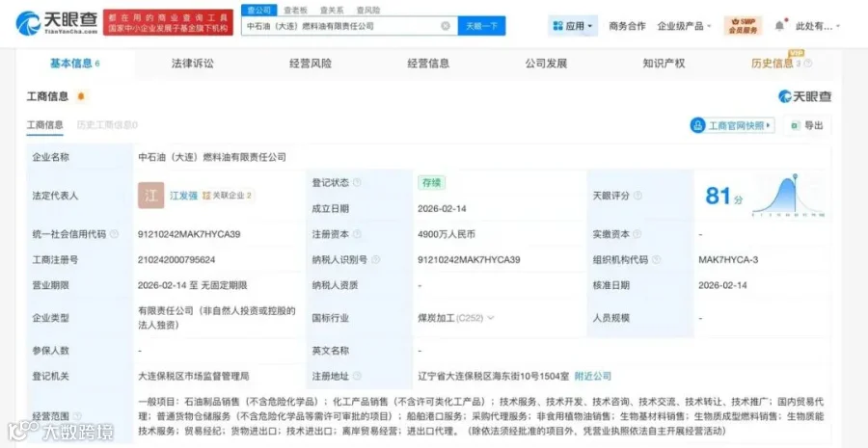Click help icon beside 组织机构代码

click(x=657, y=259)
